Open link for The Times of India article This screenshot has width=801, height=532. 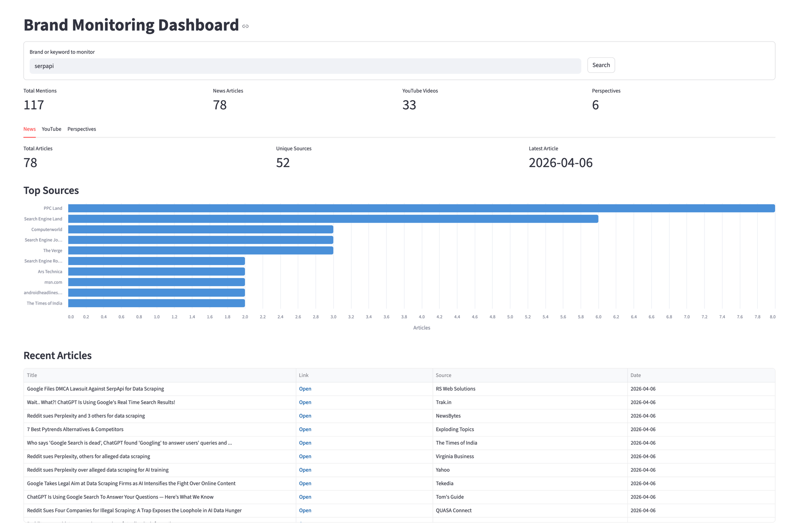(305, 443)
